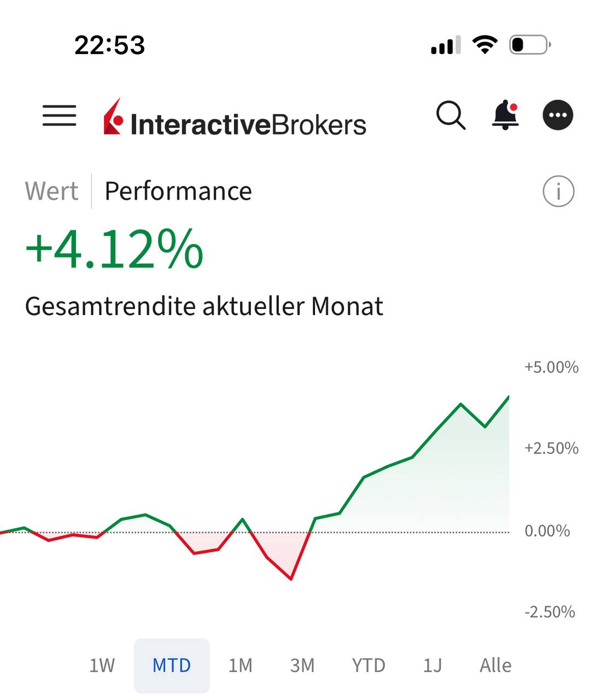Select the Performance view
The height and width of the screenshot is (700, 601).
pos(178,191)
